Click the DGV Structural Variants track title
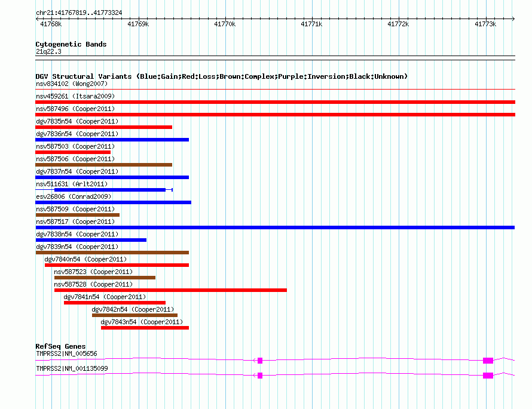 [x=221, y=76]
